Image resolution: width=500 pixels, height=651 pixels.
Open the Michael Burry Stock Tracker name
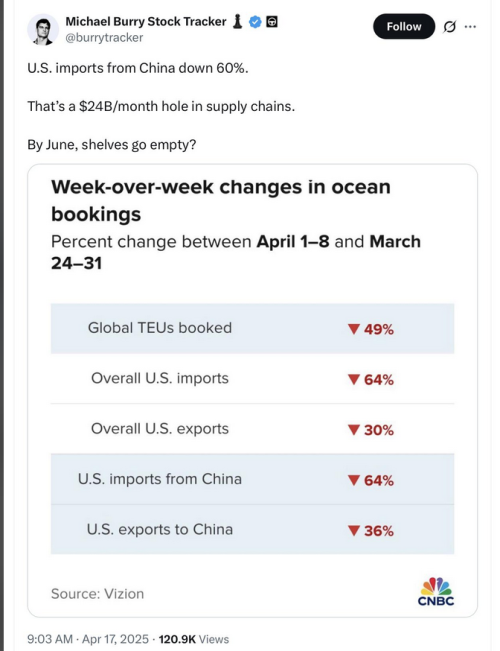[x=146, y=22]
